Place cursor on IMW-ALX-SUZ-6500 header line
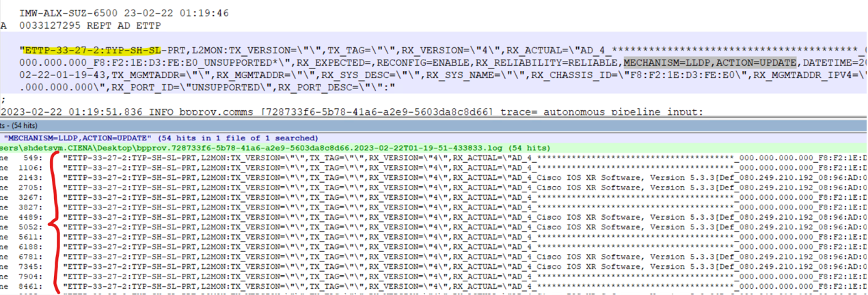Viewport: 868px width, 295px height. (124, 13)
